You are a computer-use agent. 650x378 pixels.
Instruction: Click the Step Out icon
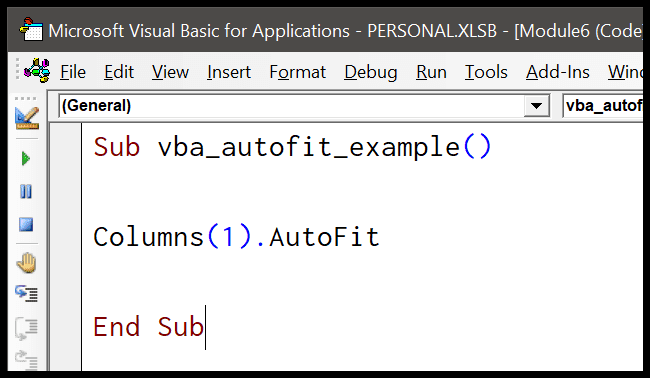pyautogui.click(x=27, y=359)
